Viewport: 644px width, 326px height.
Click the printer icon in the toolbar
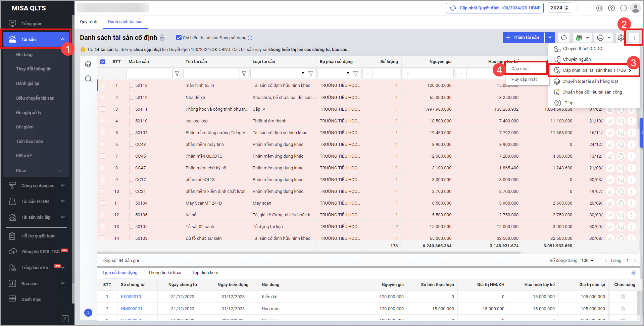point(600,38)
